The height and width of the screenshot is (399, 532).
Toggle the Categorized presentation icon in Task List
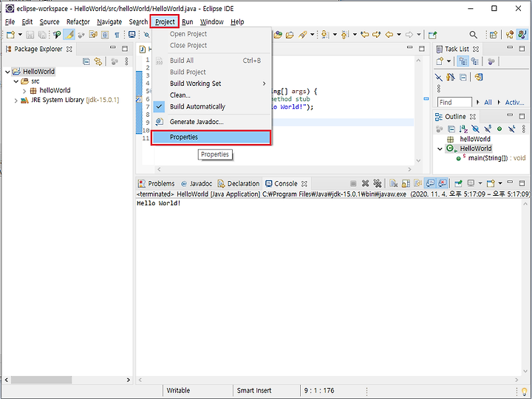[463, 61]
